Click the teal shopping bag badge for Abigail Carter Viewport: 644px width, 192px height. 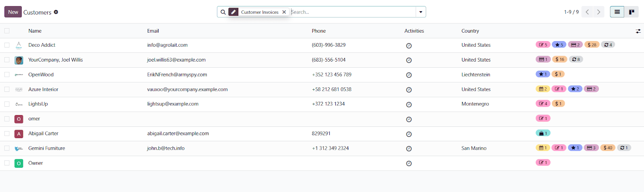coord(543,133)
